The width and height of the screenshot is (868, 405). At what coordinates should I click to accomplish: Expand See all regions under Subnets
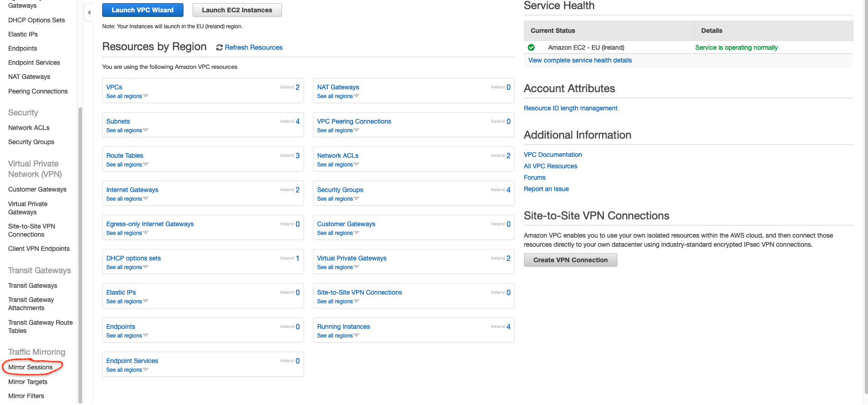[x=127, y=130]
